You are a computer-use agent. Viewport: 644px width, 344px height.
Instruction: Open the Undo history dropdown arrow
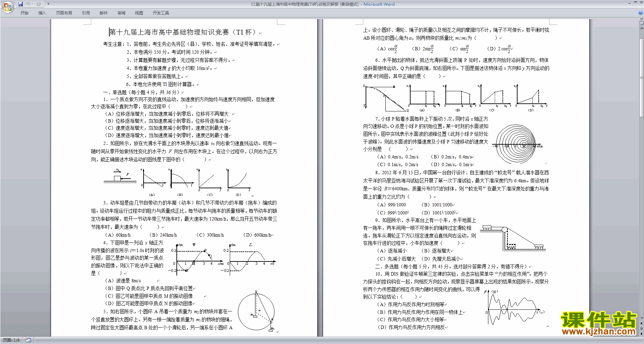tap(33, 4)
